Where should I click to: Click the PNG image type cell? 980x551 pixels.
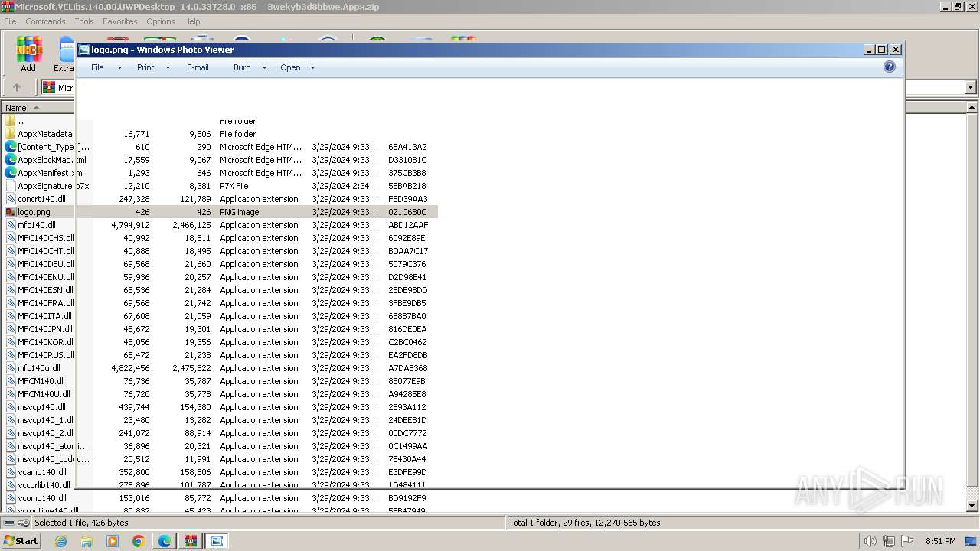coord(240,212)
